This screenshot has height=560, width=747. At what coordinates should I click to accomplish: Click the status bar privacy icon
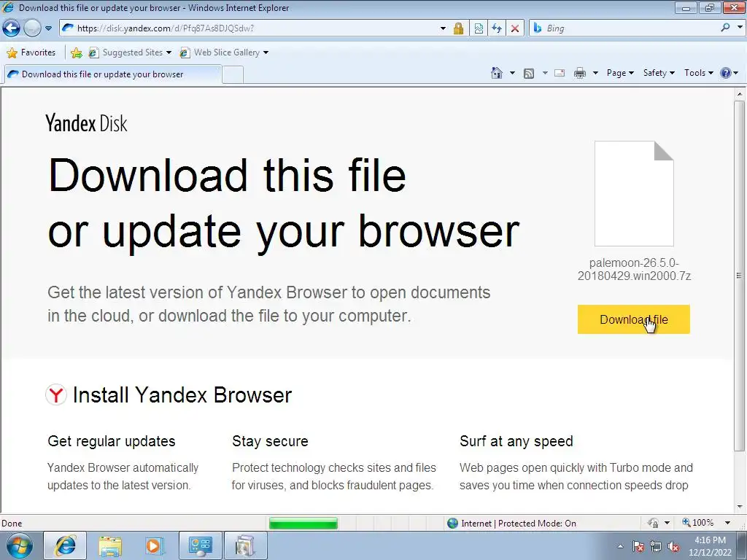pyautogui.click(x=653, y=523)
